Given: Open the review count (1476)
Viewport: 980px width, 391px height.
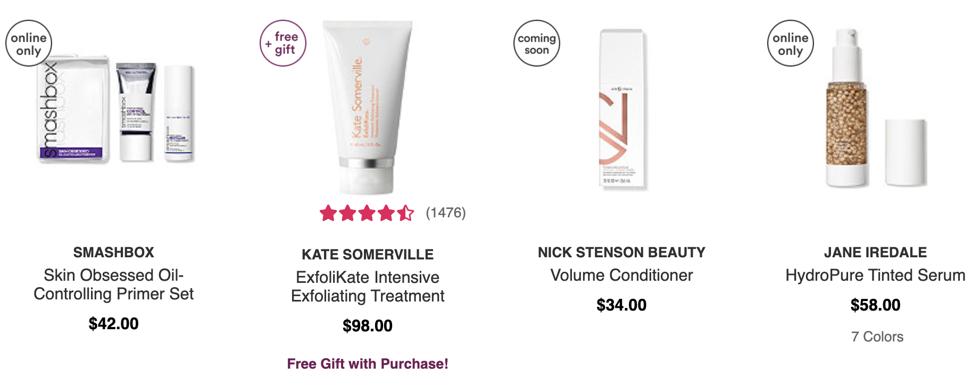Looking at the screenshot, I should coord(446,213).
